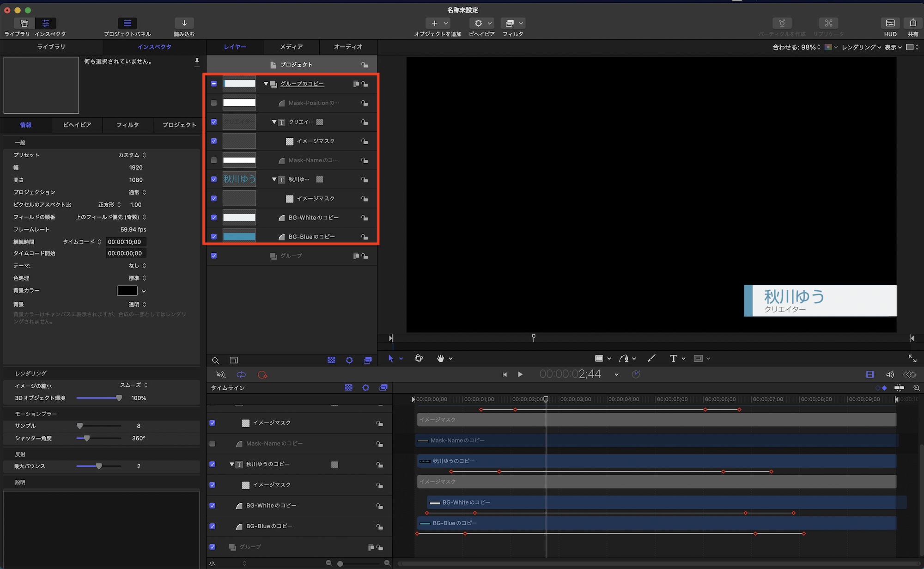Select the paint stroke brush tool
924x569 pixels.
pyautogui.click(x=651, y=358)
